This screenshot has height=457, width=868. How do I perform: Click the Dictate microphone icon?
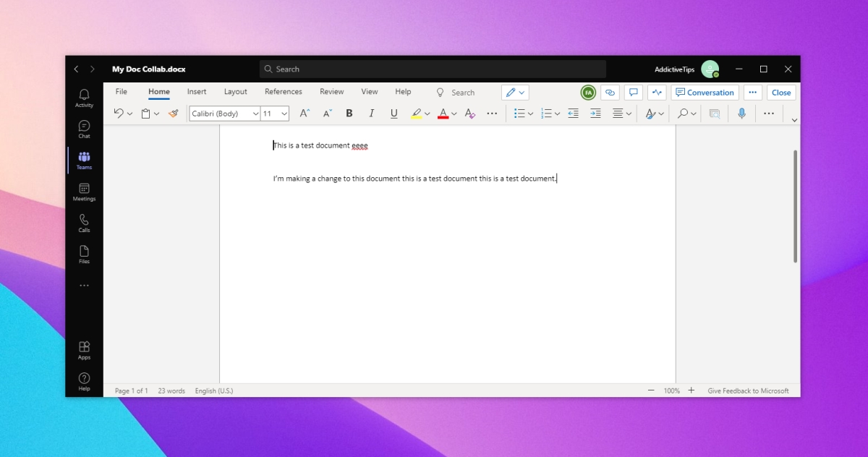coord(741,114)
